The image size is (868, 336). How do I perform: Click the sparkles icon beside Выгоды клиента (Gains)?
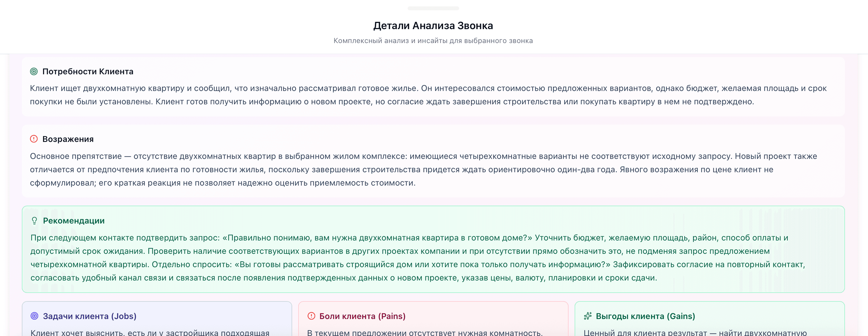(588, 316)
